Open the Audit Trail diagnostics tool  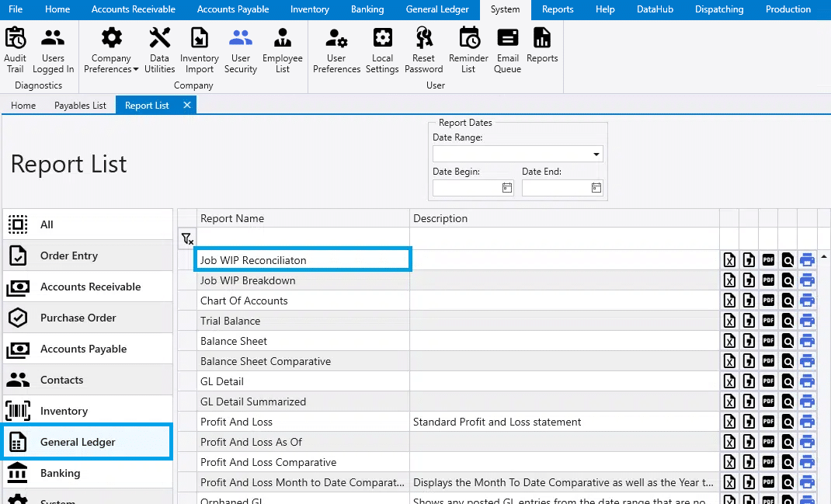click(x=15, y=50)
